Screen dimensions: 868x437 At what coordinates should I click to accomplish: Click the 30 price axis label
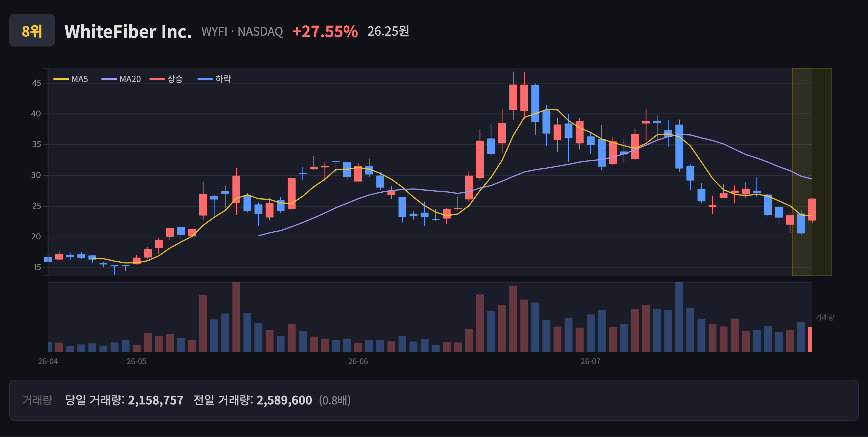click(x=36, y=175)
